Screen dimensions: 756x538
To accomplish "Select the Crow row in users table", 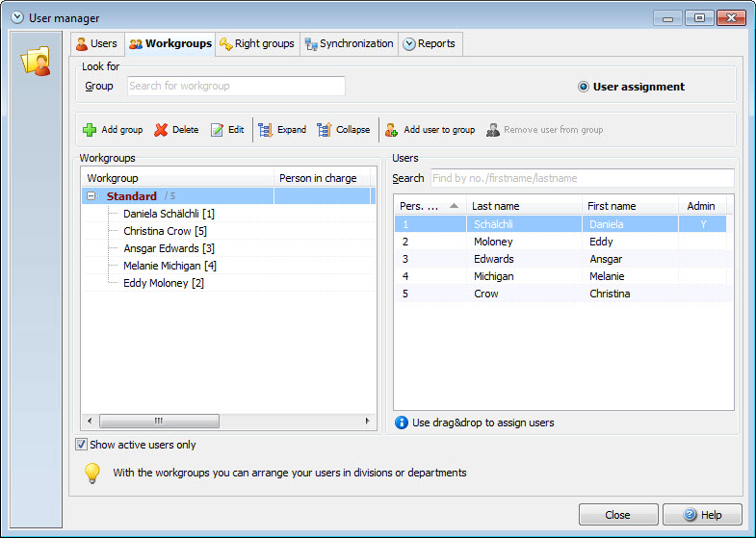I will 560,294.
